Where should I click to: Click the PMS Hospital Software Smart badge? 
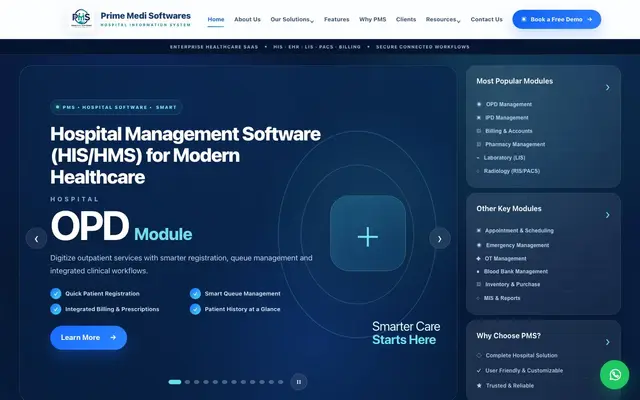(x=116, y=107)
